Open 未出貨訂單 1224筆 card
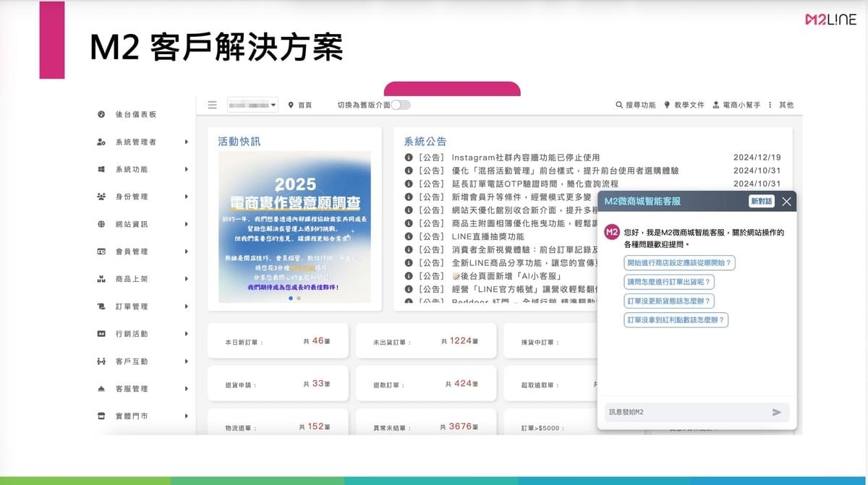This screenshot has width=868, height=485. (x=426, y=341)
